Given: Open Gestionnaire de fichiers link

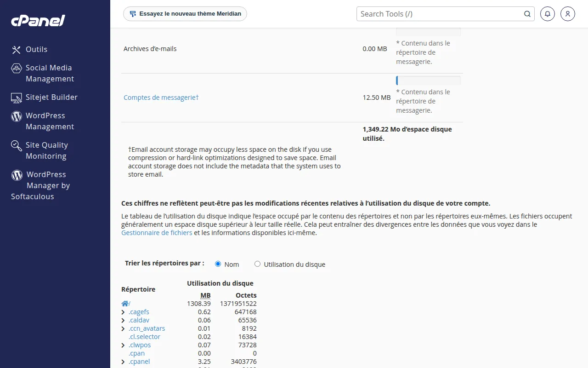Looking at the screenshot, I should pyautogui.click(x=157, y=233).
